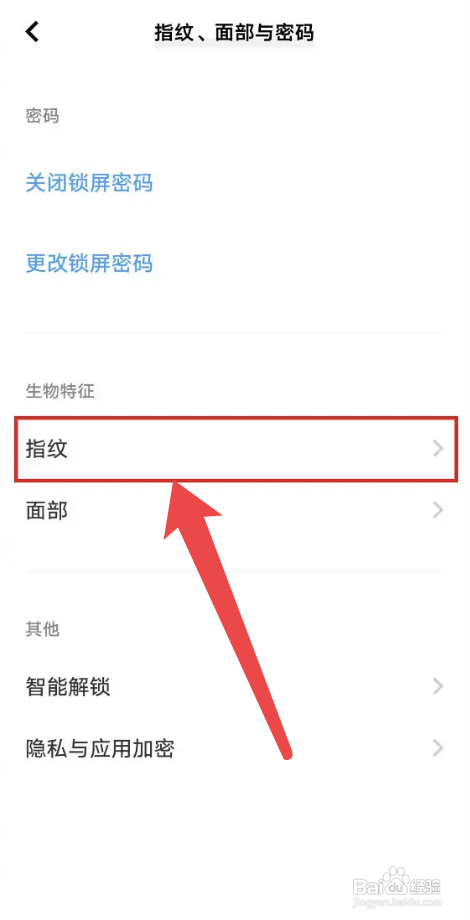470x920 pixels.
Task: Tap the back arrow icon
Action: pyautogui.click(x=32, y=32)
